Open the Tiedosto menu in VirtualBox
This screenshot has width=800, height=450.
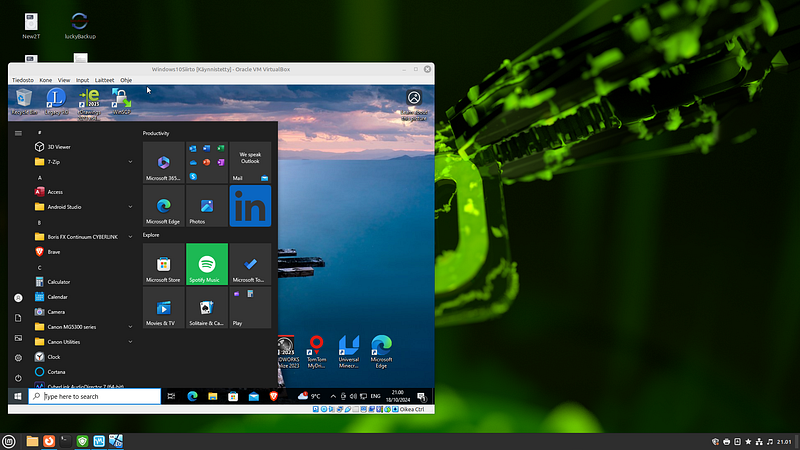pos(22,80)
